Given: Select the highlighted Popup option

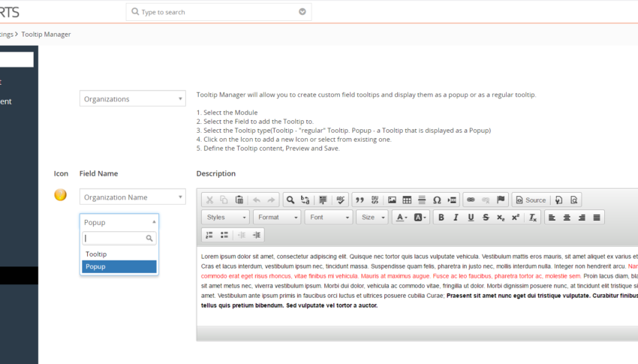Looking at the screenshot, I should 119,266.
